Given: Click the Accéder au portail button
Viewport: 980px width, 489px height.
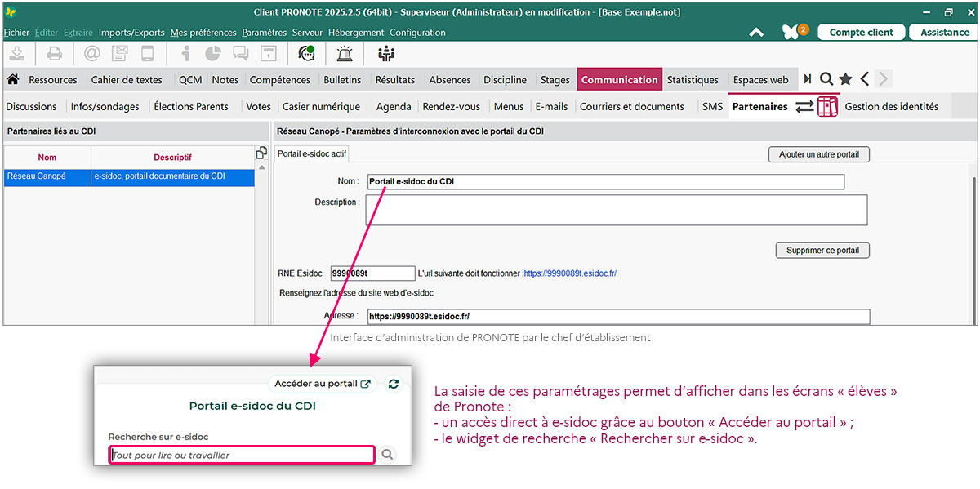Looking at the screenshot, I should click(322, 384).
